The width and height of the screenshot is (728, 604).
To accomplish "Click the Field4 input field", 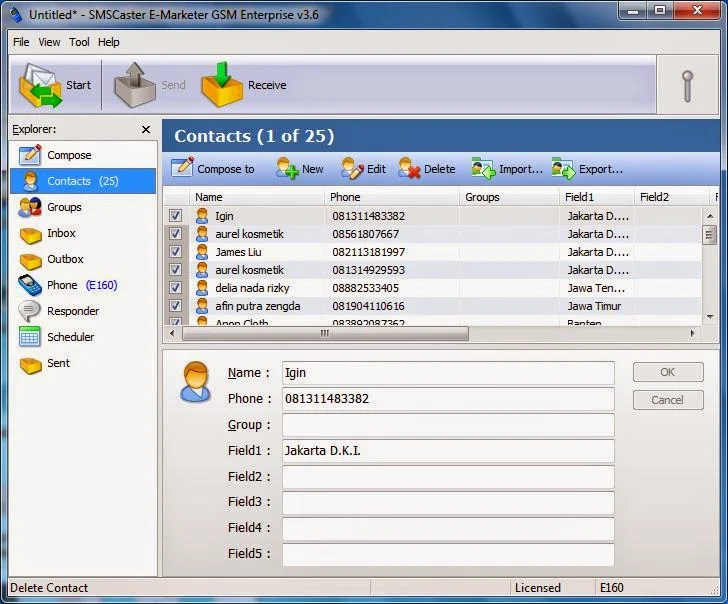I will [x=448, y=529].
